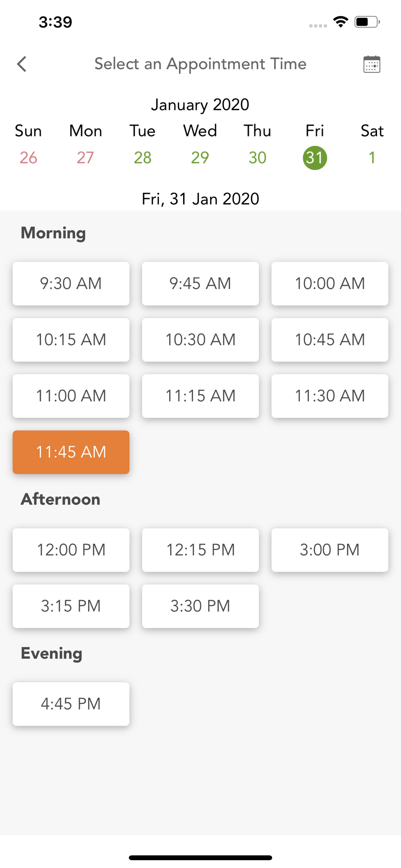401x868 pixels.
Task: Tap the Wi-Fi status icon
Action: [x=341, y=22]
